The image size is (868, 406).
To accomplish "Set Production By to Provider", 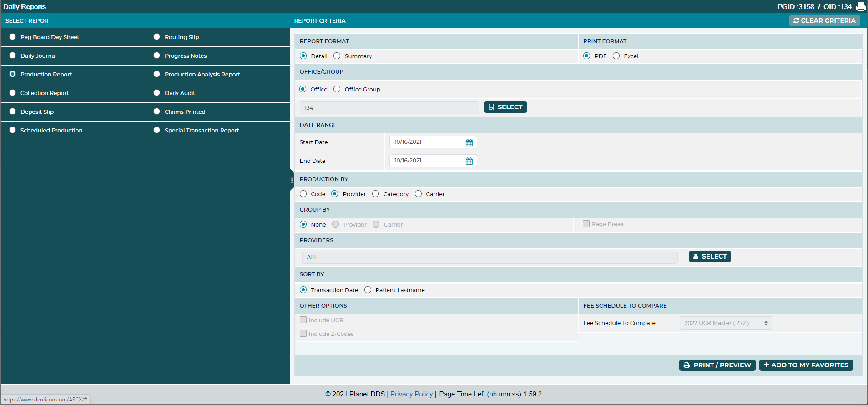I will (335, 194).
